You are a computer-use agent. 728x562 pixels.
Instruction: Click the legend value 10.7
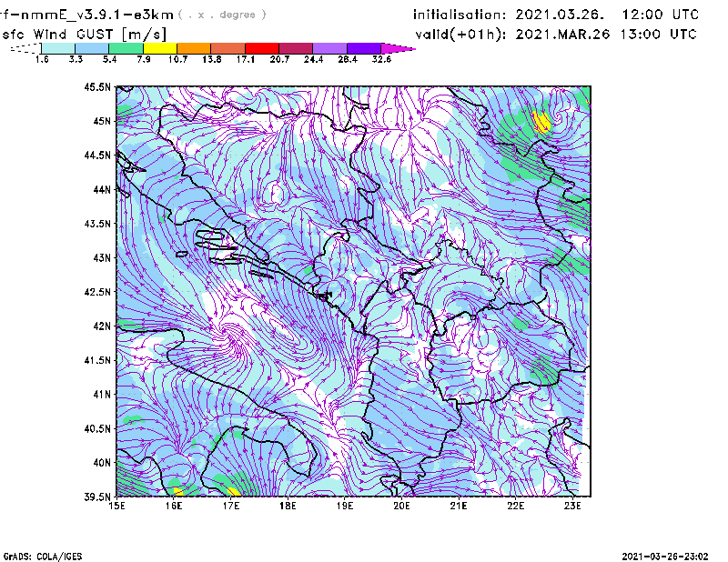point(177,59)
